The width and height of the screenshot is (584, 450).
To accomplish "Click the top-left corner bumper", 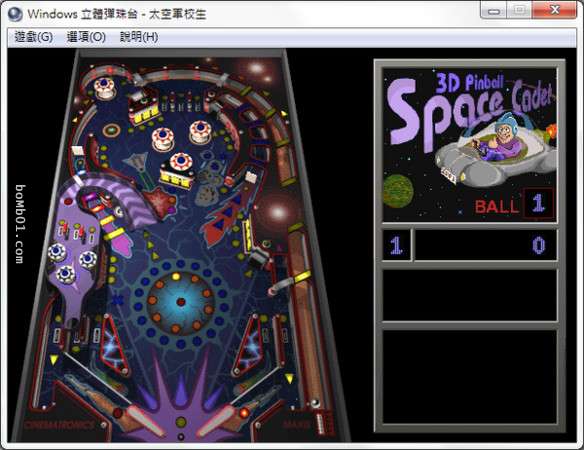I will (x=105, y=88).
